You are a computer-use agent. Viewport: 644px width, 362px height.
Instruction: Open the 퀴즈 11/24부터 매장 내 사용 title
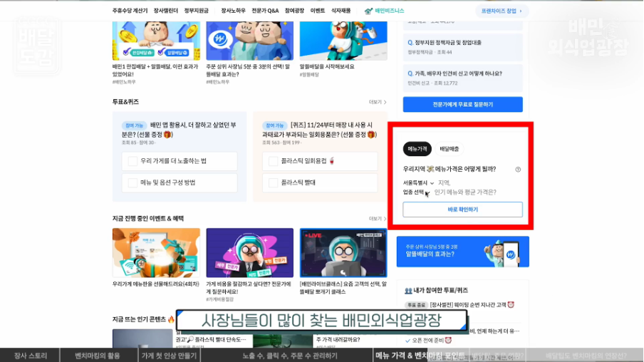(x=319, y=130)
